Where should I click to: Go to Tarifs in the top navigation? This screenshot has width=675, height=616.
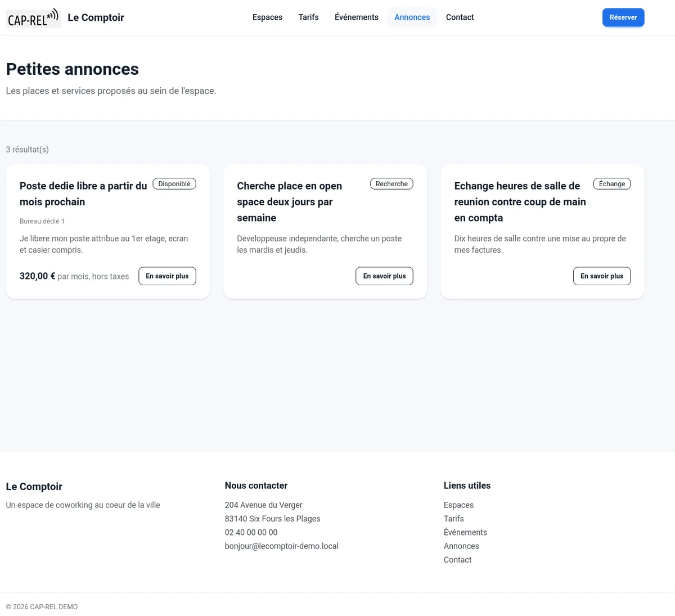pyautogui.click(x=308, y=17)
